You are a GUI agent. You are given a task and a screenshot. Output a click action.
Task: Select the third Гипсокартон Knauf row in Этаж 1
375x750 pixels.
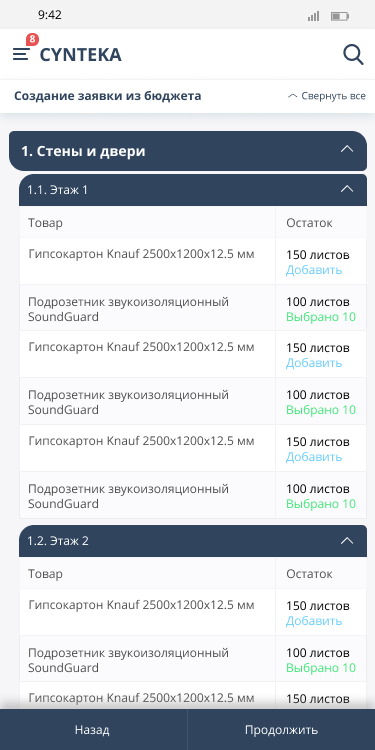pos(193,448)
